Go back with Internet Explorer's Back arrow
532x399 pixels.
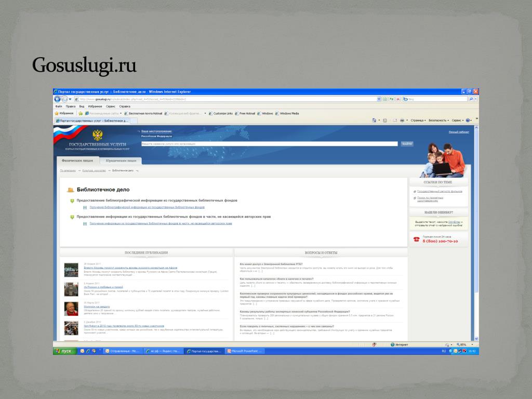click(x=57, y=99)
